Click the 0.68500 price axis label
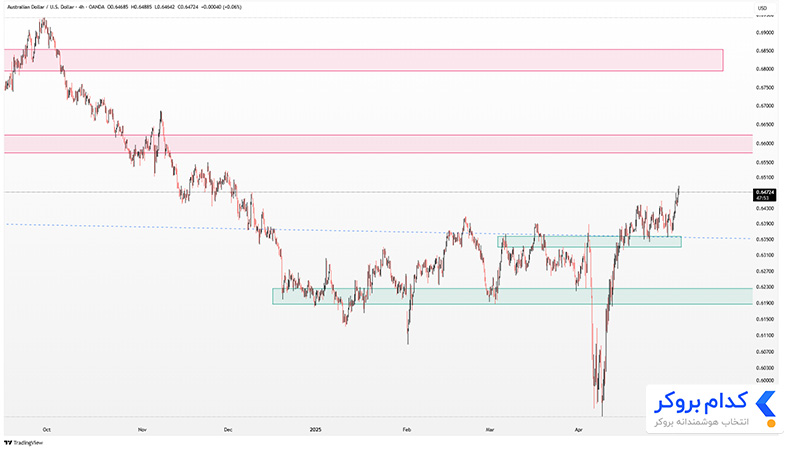800x450 pixels. (x=765, y=51)
